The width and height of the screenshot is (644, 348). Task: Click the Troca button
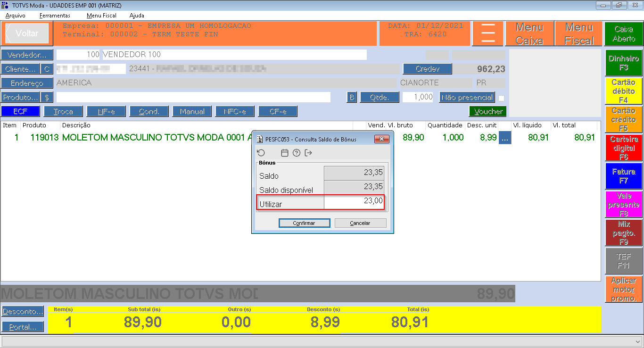click(63, 111)
